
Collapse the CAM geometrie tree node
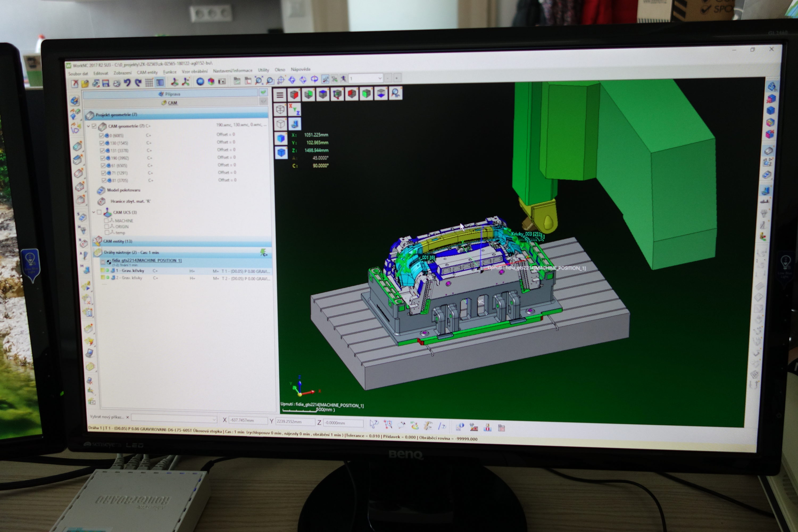coord(89,127)
